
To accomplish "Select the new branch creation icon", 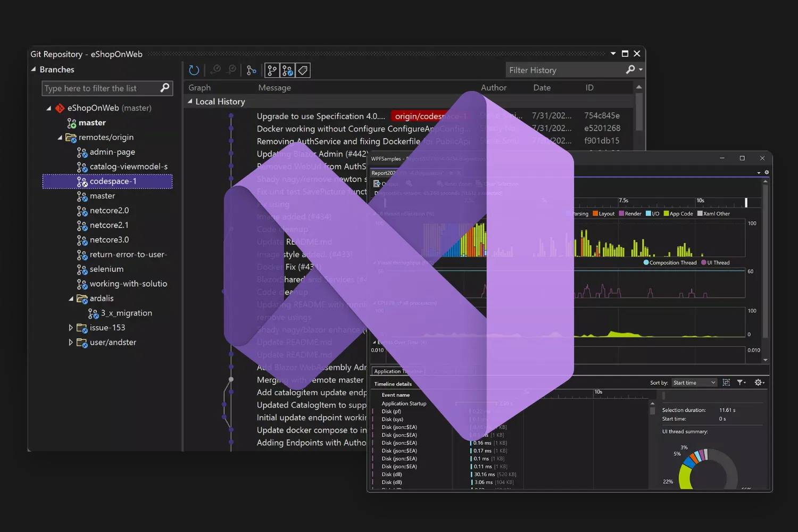I will point(252,70).
